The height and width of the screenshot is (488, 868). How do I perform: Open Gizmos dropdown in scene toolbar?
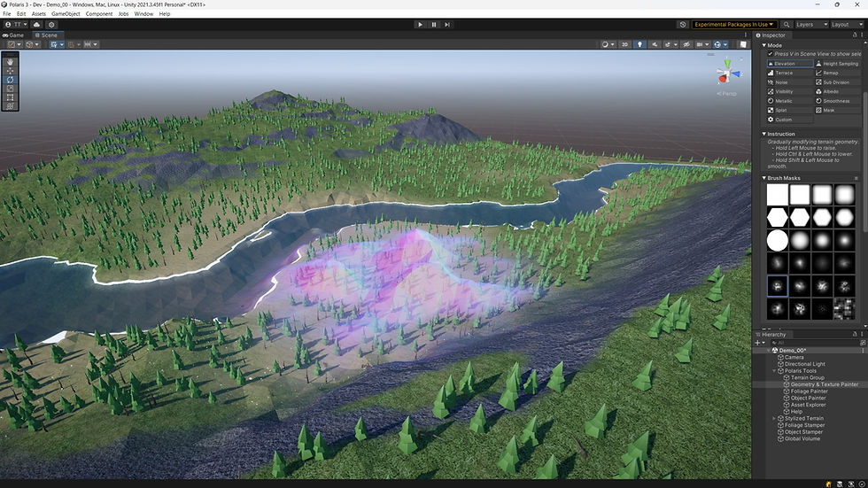click(x=721, y=44)
